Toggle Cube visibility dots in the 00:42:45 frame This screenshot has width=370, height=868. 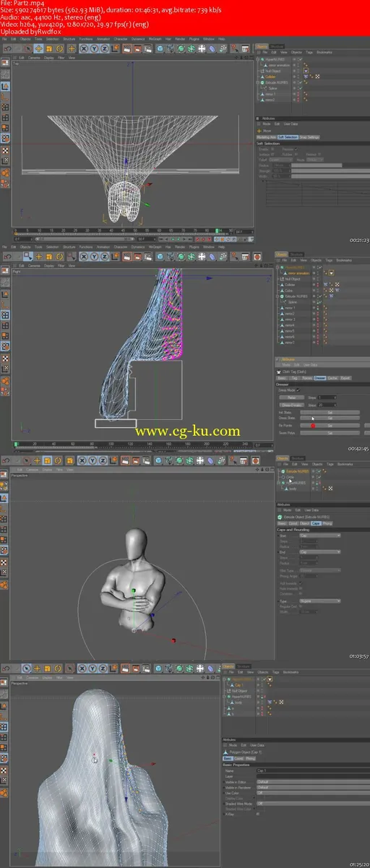click(317, 291)
